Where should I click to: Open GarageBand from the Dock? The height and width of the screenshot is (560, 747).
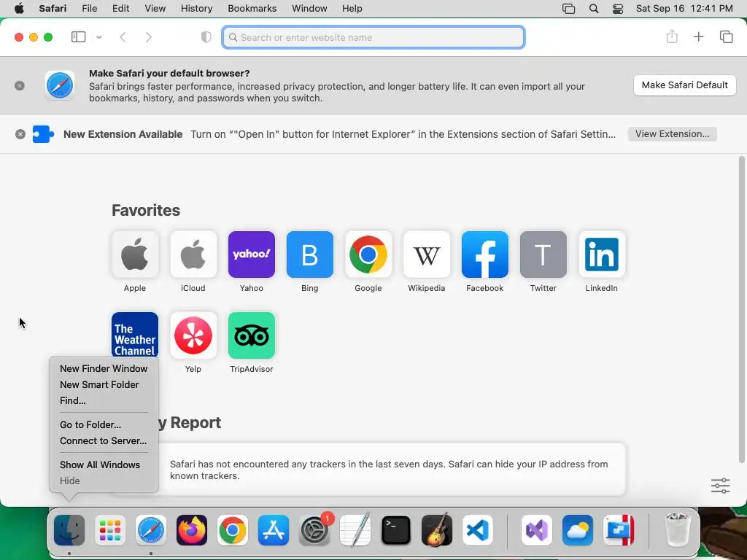(437, 529)
